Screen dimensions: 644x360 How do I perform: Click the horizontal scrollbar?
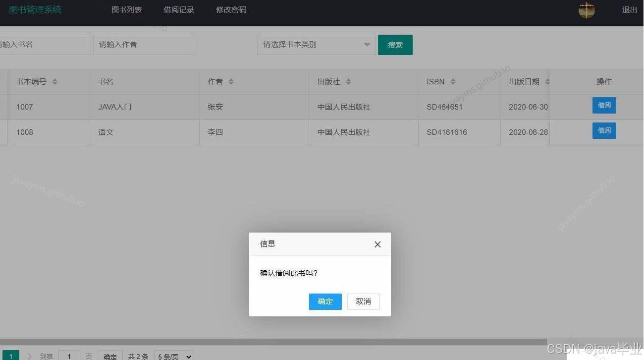point(272,342)
